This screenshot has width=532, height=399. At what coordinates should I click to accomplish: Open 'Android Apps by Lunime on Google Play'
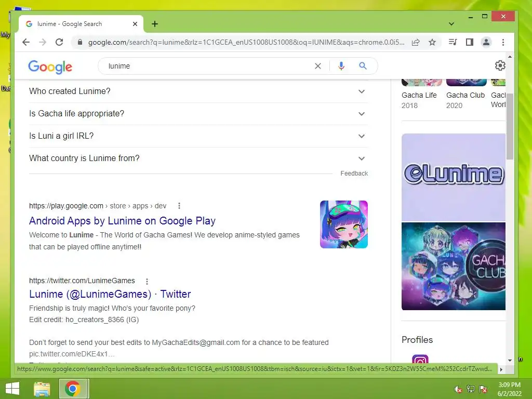point(122,221)
